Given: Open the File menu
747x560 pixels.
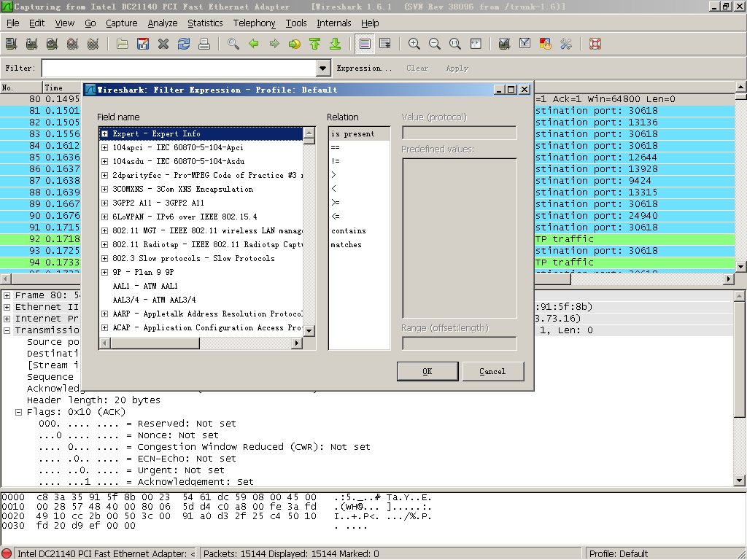Looking at the screenshot, I should pyautogui.click(x=13, y=23).
